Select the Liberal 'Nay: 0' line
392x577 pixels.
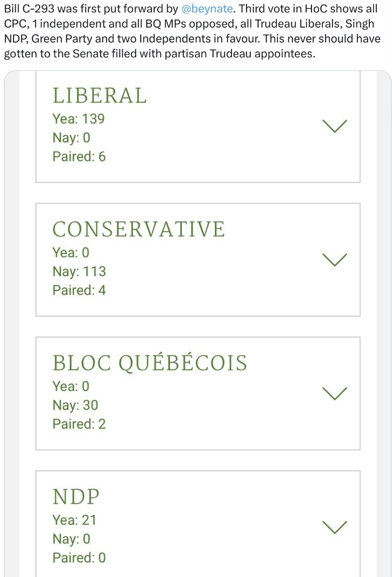pyautogui.click(x=71, y=137)
